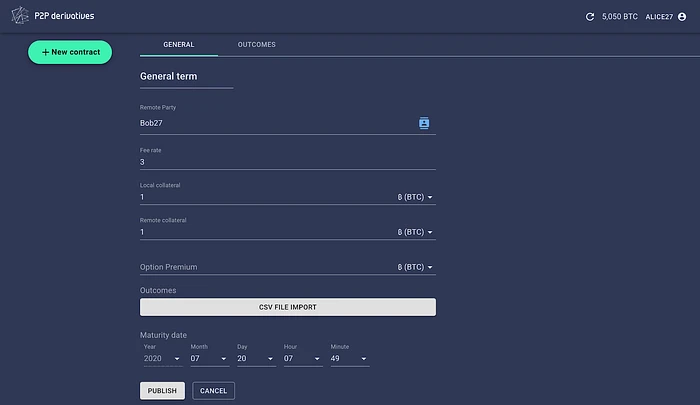Screen dimensions: 700x405
Task: Switch to the General tab
Action: (x=178, y=45)
